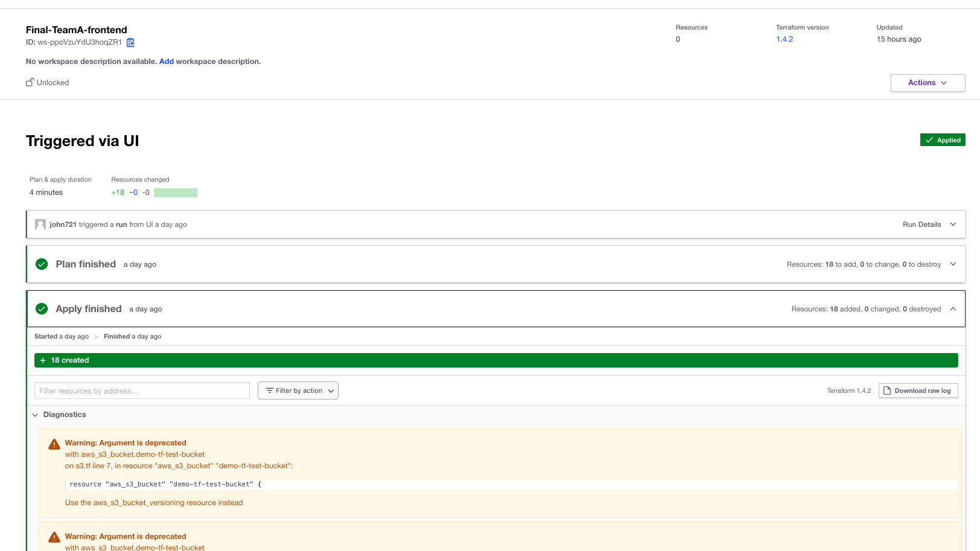
Task: Click the checkmark icon in the Applied badge
Action: [x=930, y=139]
